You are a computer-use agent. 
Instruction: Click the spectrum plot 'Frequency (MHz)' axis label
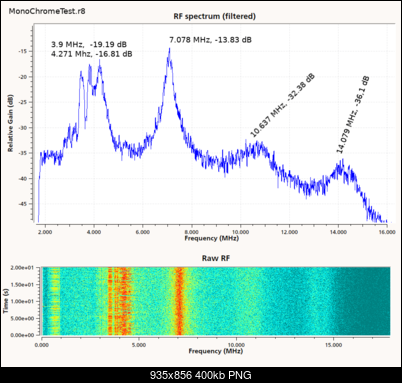coord(212,238)
